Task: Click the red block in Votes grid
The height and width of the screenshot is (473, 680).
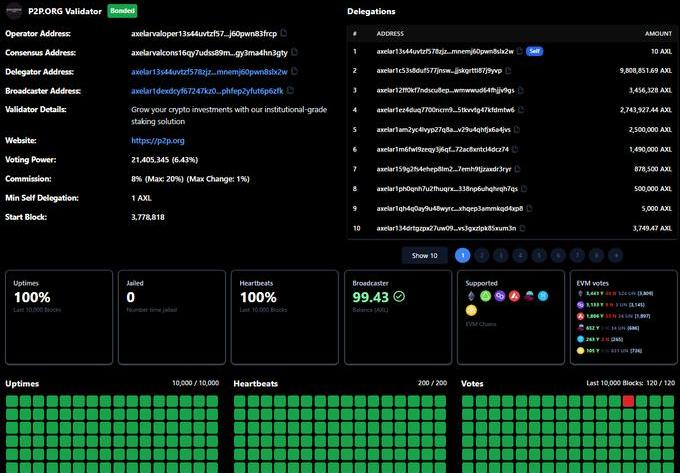Action: pos(628,401)
